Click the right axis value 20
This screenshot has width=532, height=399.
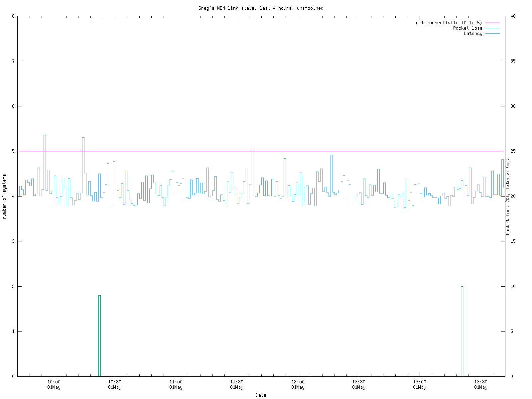[513, 196]
